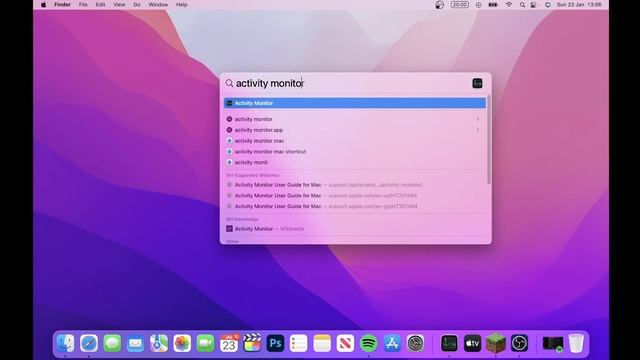Image resolution: width=640 pixels, height=360 pixels.
Task: Open the Help menu
Action: click(182, 5)
